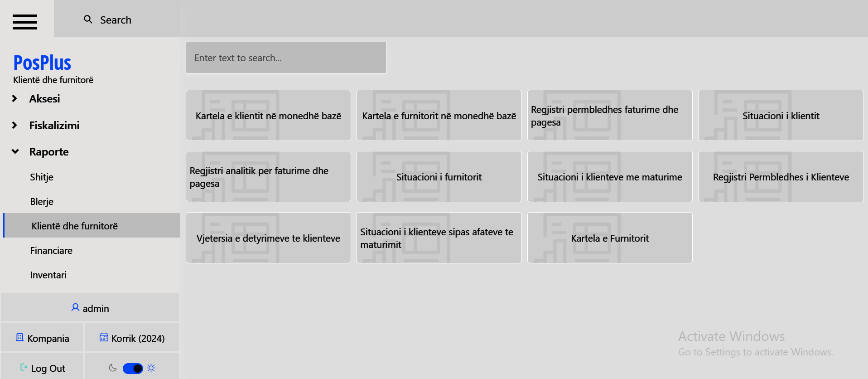Viewport: 868px width, 379px height.
Task: Open Regjistri Permbledhes i Klienteve tile
Action: [x=780, y=177]
